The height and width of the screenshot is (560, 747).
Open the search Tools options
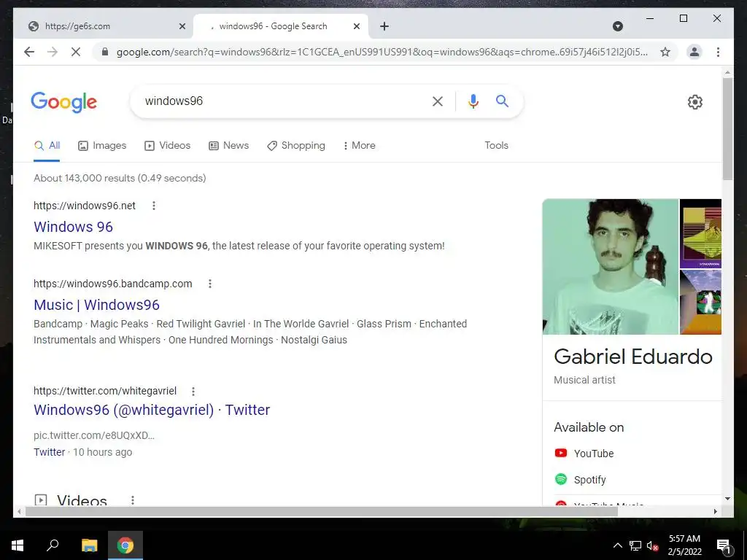[x=496, y=146]
